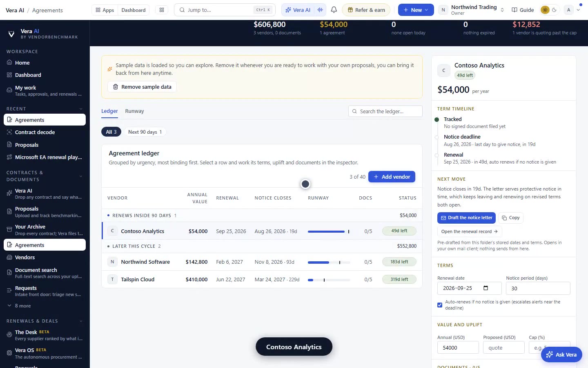Open the Apps launcher in the top bar

click(105, 10)
